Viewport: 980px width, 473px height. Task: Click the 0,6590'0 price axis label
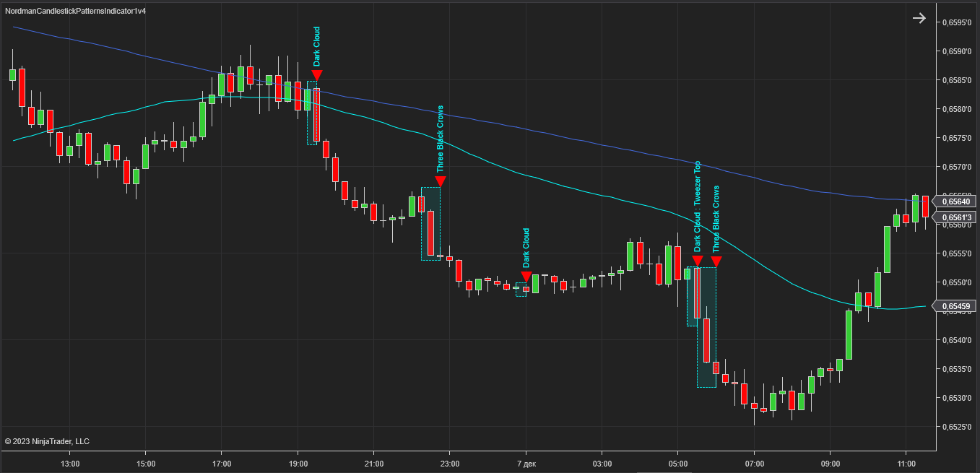tap(957, 51)
